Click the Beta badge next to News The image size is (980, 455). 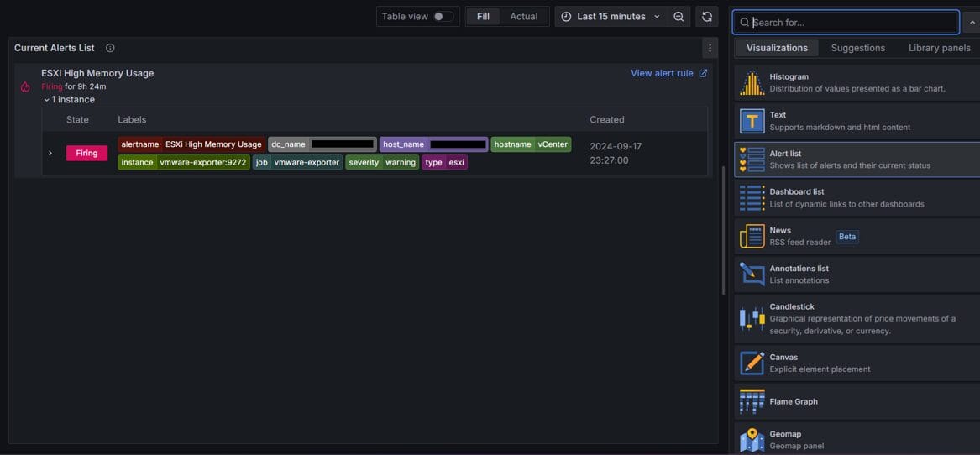coord(847,237)
